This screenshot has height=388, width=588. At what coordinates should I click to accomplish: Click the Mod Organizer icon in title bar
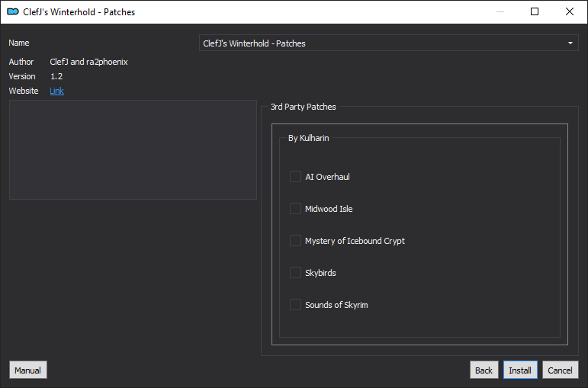tap(13, 11)
